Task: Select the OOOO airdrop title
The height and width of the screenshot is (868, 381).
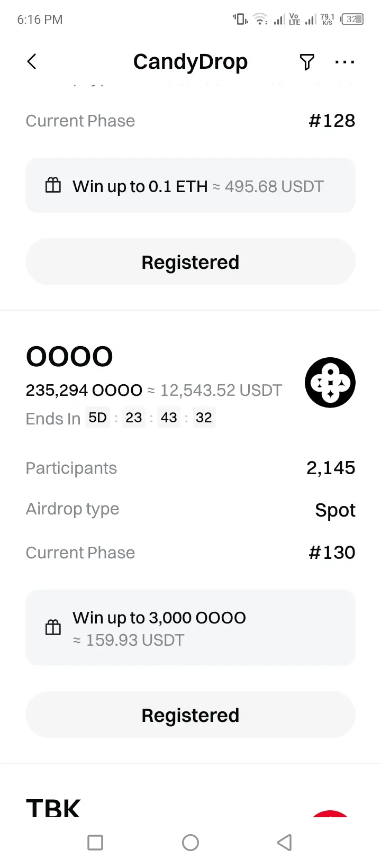Action: [69, 357]
